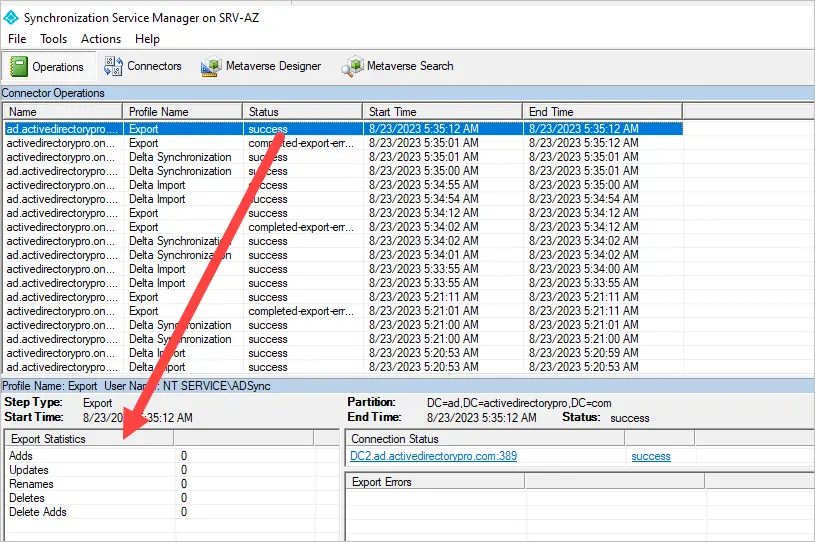This screenshot has width=815, height=542.
Task: Open the Metaverse Search icon
Action: click(x=352, y=67)
